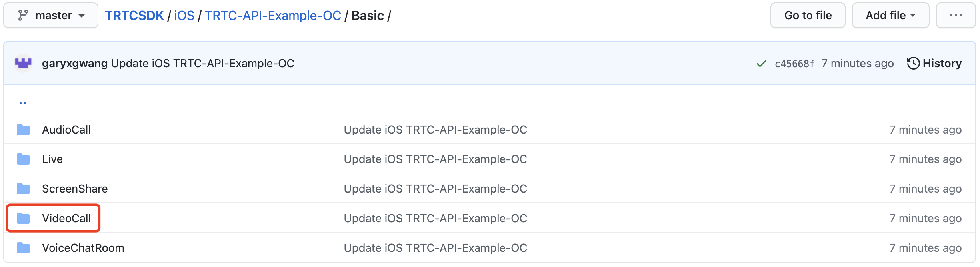The image size is (980, 267).
Task: Open the VideoCall folder
Action: tap(66, 218)
